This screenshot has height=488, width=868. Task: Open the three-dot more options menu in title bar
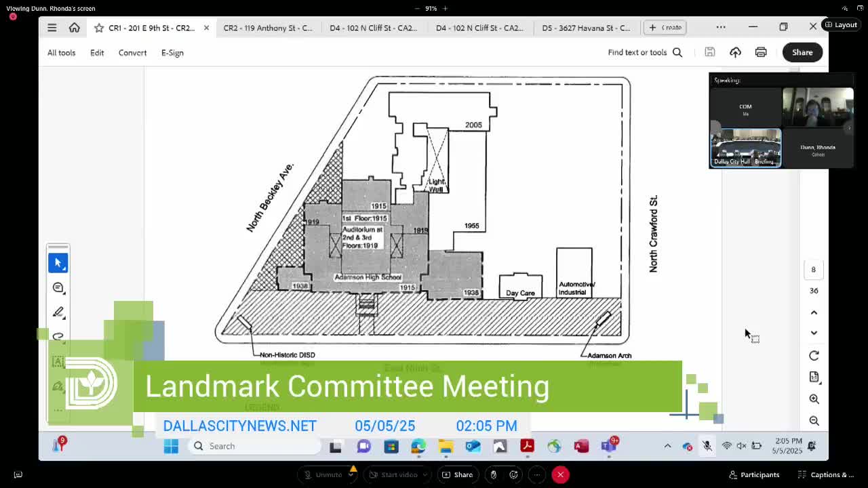tap(721, 27)
